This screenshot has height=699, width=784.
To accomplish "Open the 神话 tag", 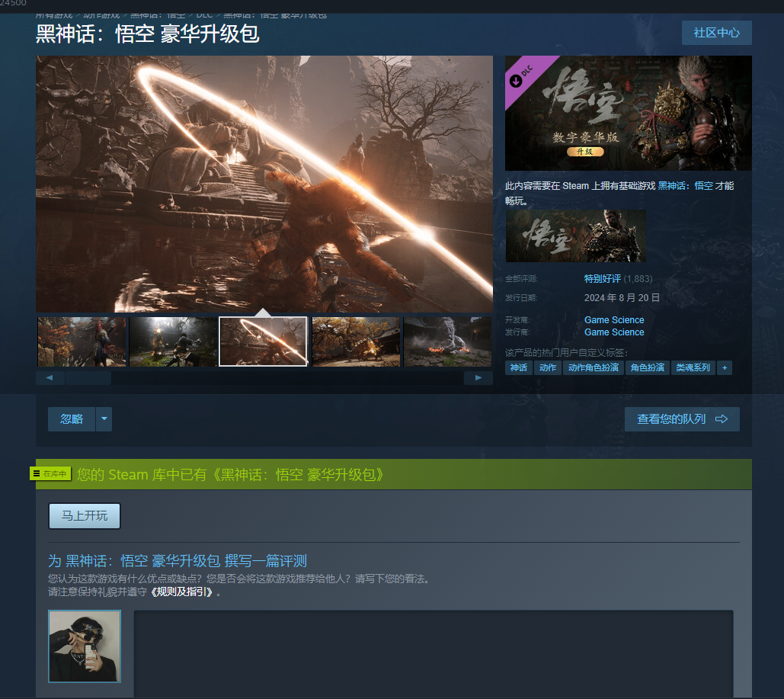I will [x=519, y=367].
